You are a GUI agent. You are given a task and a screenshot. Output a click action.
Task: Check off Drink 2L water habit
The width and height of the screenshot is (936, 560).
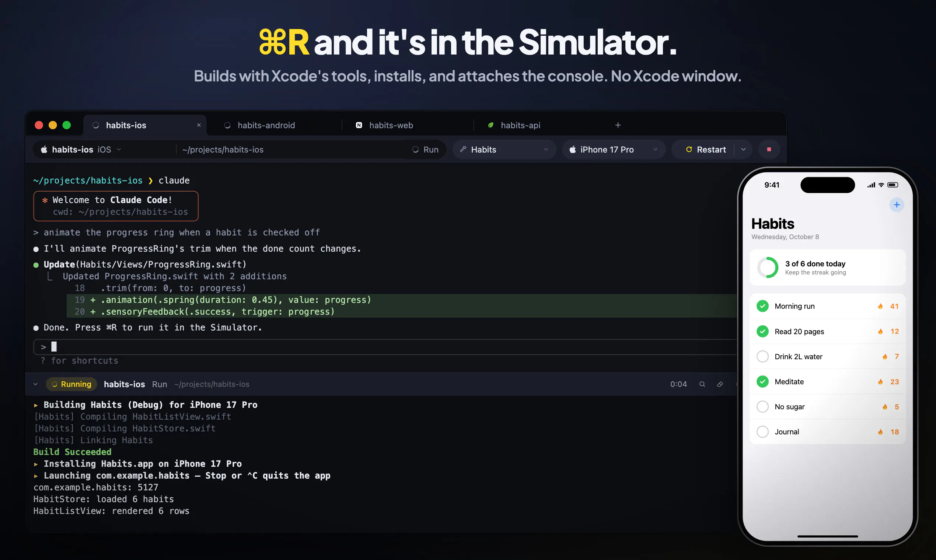point(762,357)
